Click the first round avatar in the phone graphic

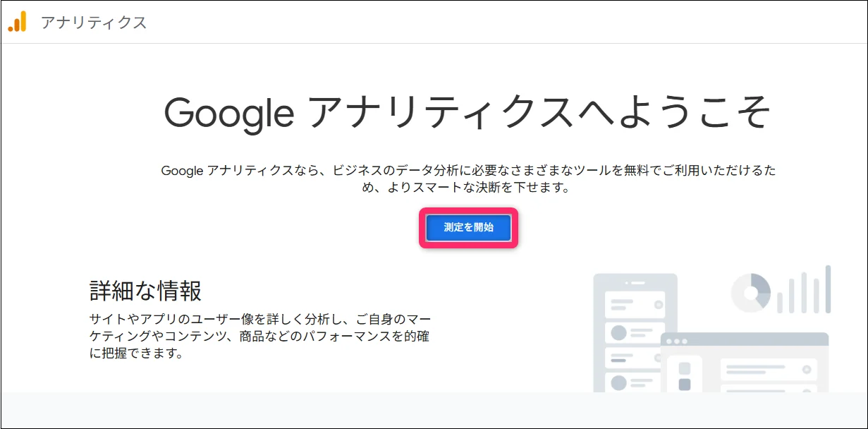coord(619,332)
